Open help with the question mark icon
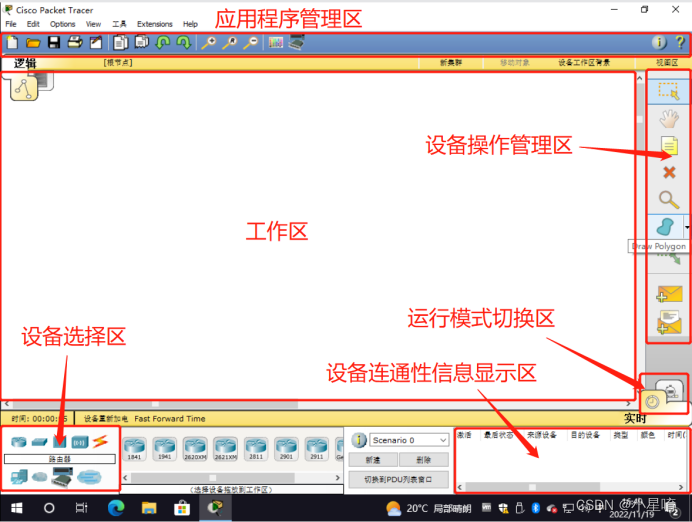The height and width of the screenshot is (522, 692). pos(680,42)
